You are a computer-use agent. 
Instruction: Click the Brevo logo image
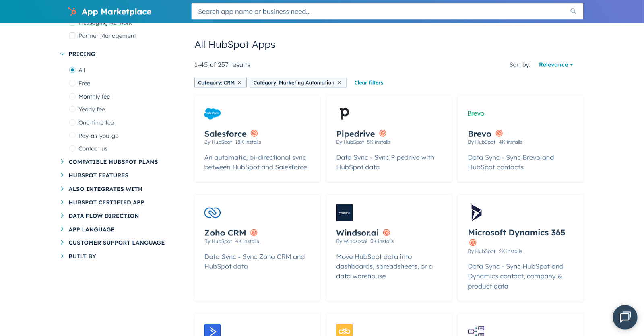pos(476,113)
